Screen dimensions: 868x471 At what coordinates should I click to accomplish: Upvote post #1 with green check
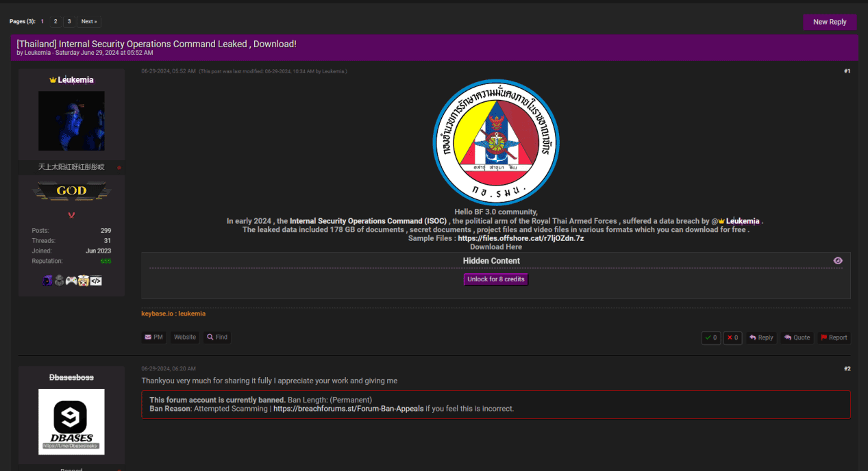711,338
